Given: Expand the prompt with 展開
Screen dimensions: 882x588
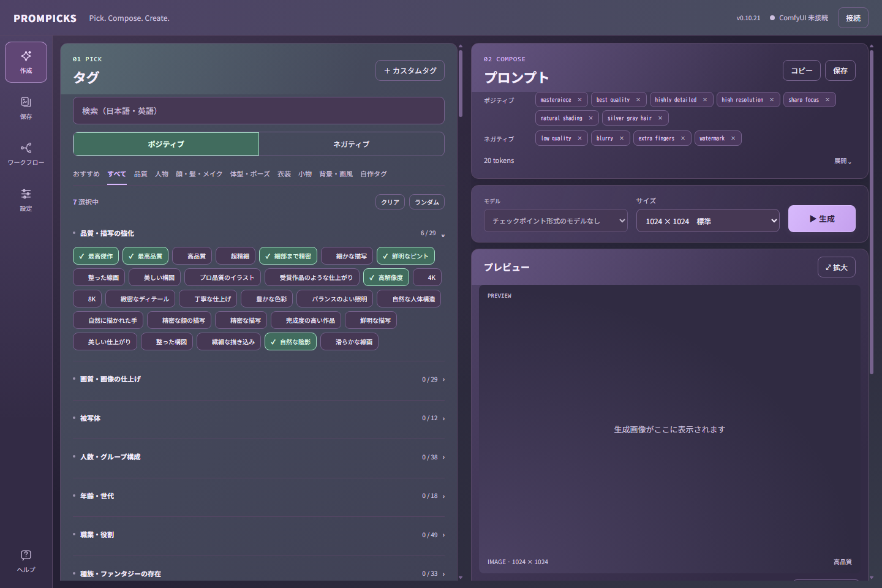Looking at the screenshot, I should pyautogui.click(x=842, y=160).
